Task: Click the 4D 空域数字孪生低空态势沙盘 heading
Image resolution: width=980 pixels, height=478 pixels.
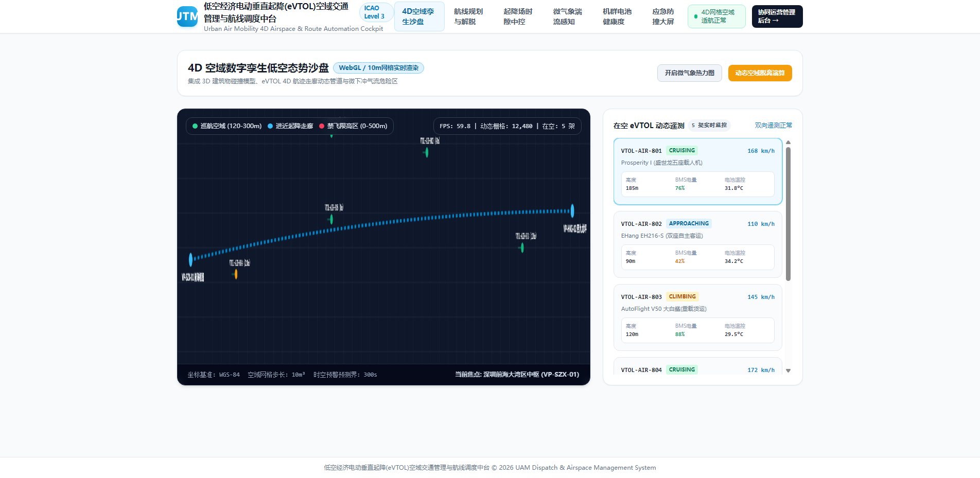Action: click(x=258, y=68)
